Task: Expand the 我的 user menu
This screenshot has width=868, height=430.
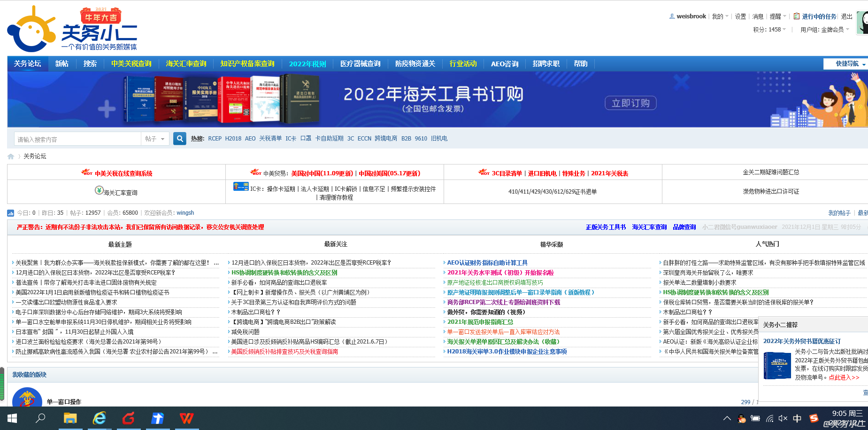Action: (720, 16)
